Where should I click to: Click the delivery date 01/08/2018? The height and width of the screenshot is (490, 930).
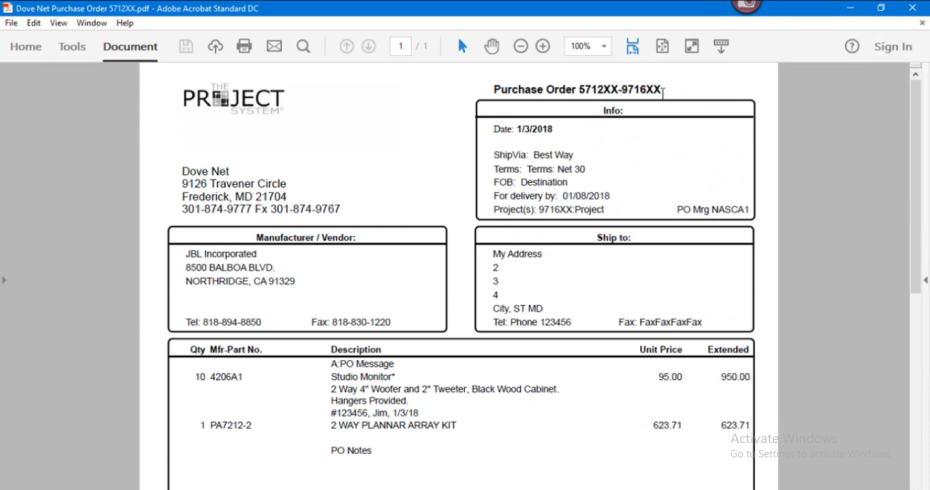586,196
